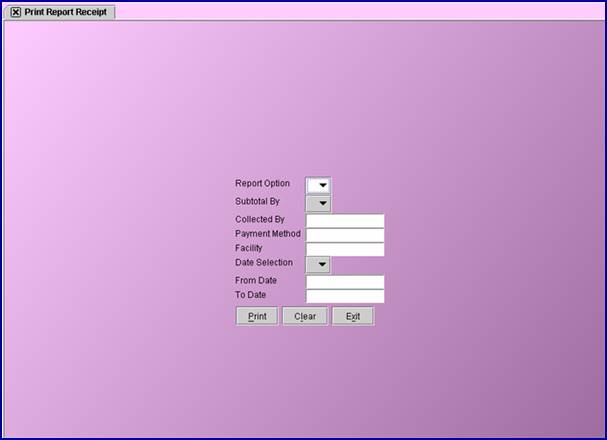Click the To Date input field
The height and width of the screenshot is (440, 607).
coord(345,296)
